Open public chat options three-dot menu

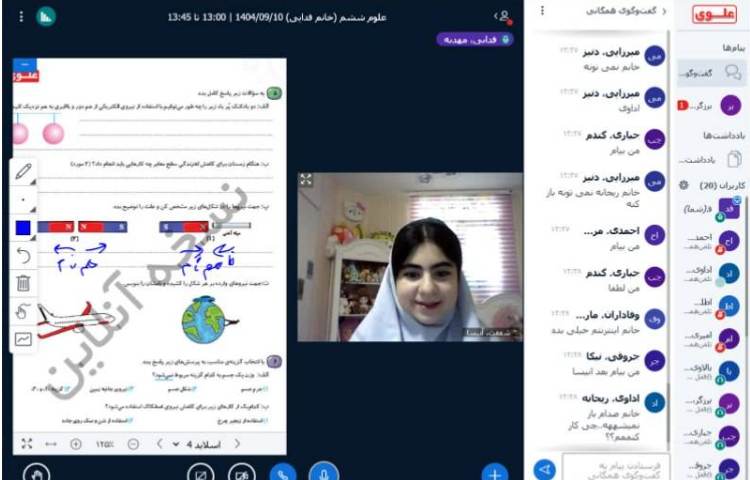[x=542, y=11]
